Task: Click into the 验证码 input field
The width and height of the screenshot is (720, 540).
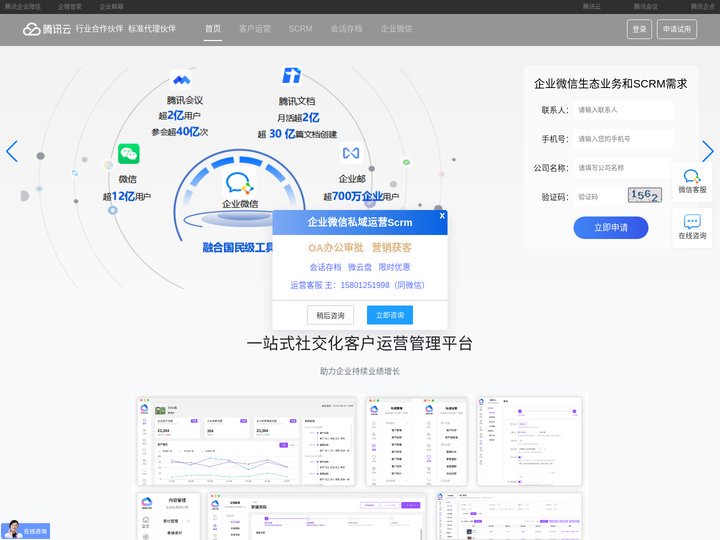Action: (599, 197)
